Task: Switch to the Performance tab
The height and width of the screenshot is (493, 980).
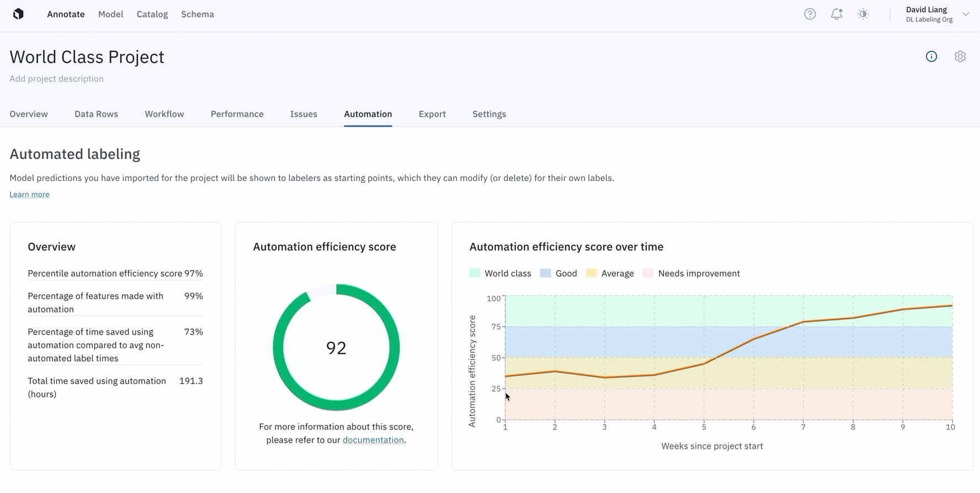Action: [x=237, y=114]
